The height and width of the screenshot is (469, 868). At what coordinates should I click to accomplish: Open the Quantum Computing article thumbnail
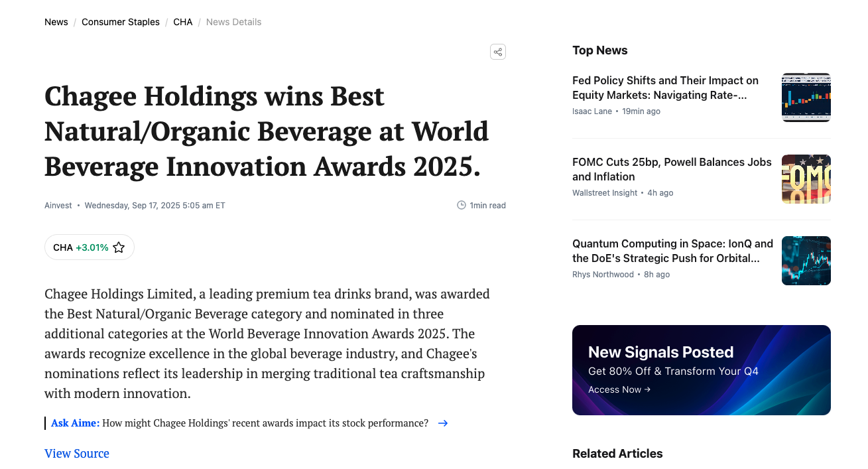coord(806,261)
